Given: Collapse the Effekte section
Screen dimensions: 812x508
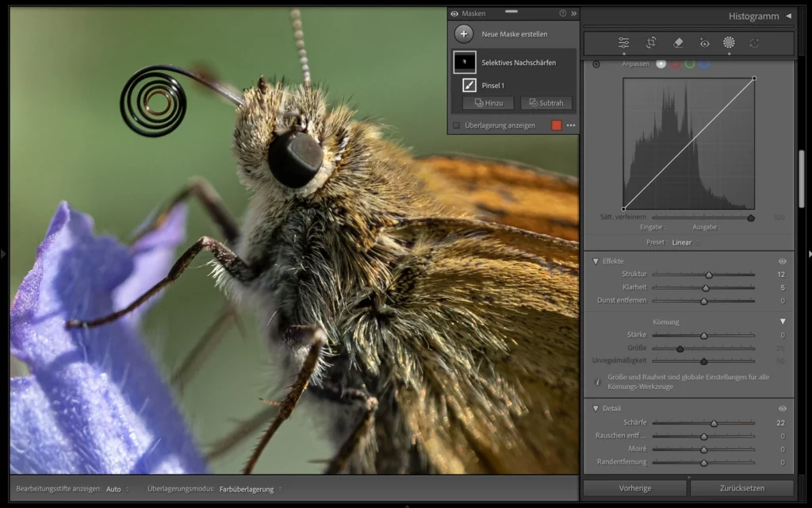Looking at the screenshot, I should [596, 261].
